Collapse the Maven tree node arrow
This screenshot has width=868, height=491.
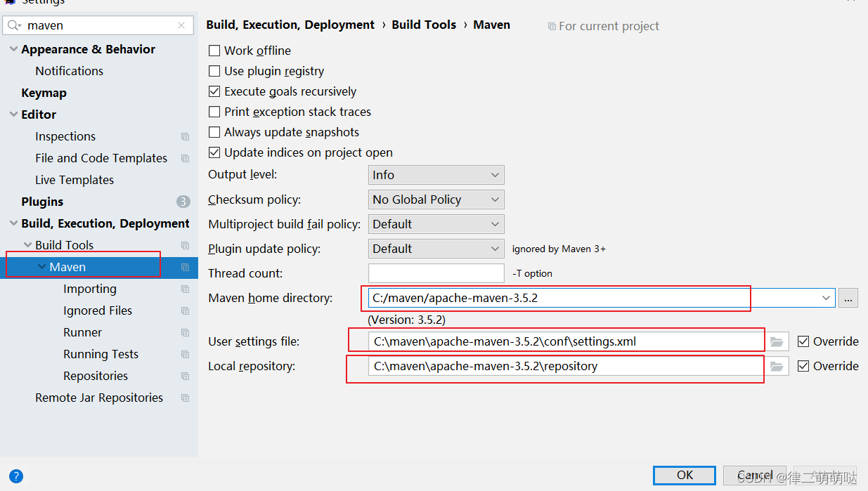click(x=42, y=267)
